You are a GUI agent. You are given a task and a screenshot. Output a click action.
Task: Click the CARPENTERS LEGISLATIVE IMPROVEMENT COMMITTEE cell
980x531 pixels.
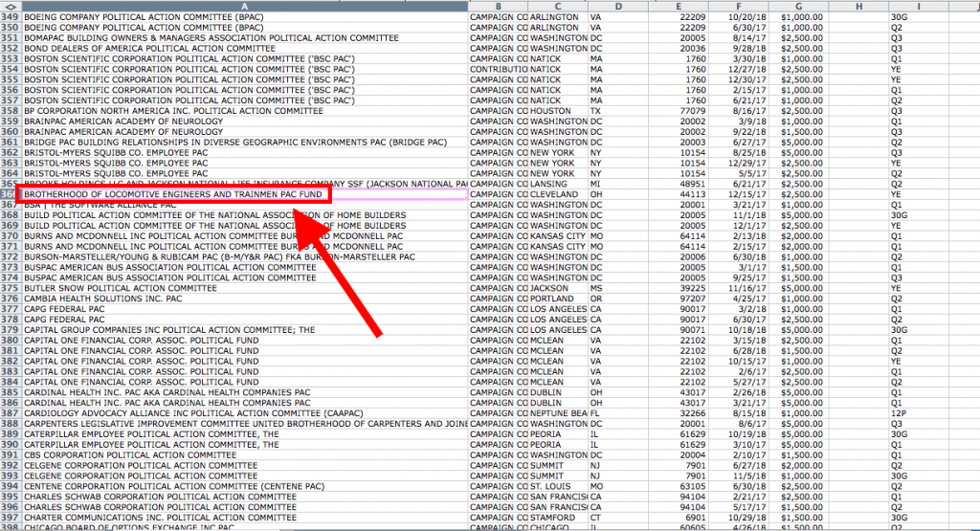[x=244, y=424]
